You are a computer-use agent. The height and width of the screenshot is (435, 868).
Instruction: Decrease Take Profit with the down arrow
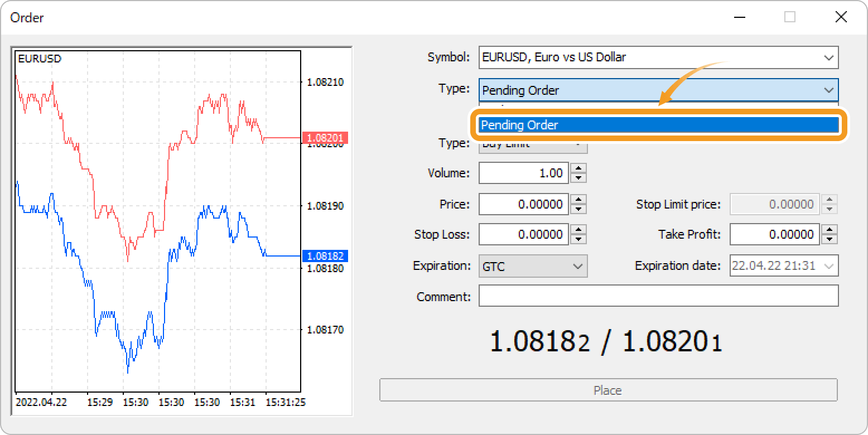click(x=830, y=239)
